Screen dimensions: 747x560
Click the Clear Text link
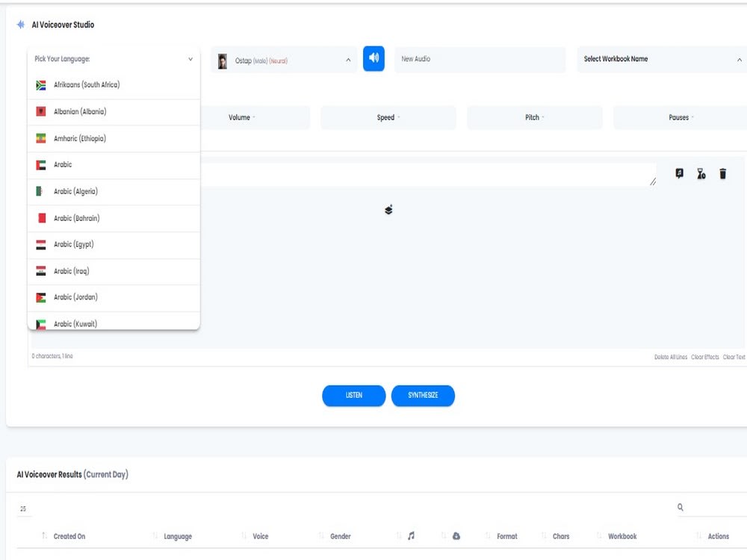[734, 357]
